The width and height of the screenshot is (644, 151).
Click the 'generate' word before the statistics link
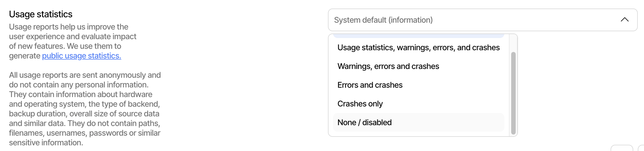[24, 56]
